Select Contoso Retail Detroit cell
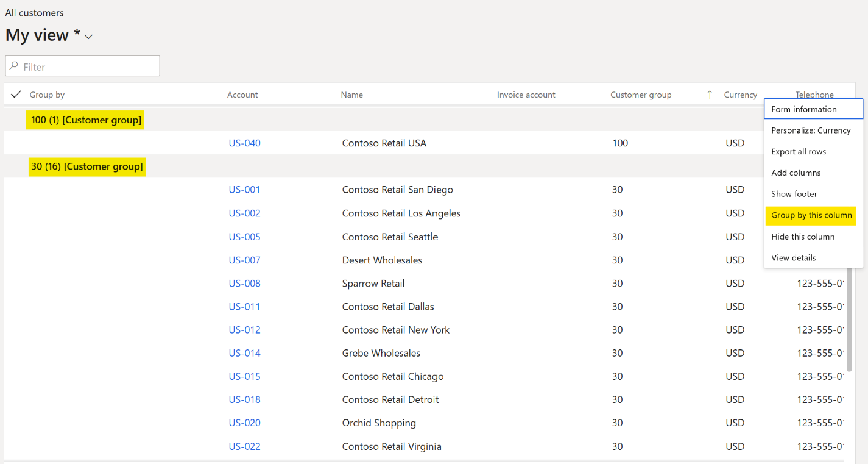 (x=390, y=400)
